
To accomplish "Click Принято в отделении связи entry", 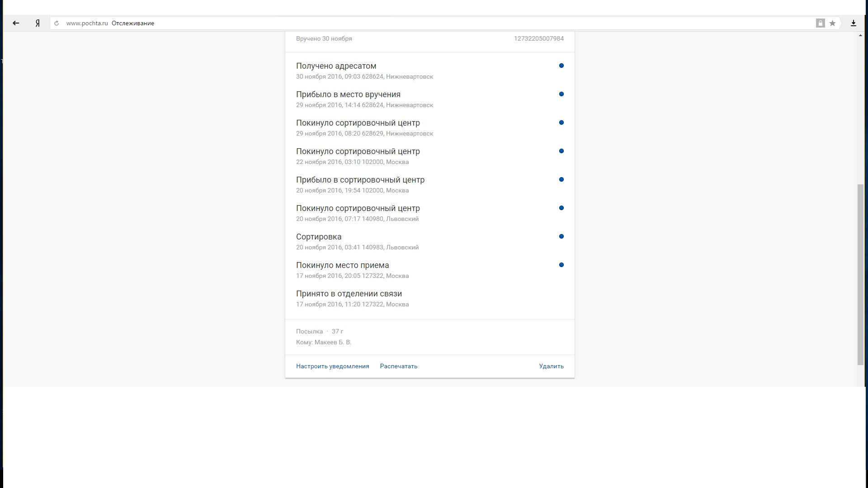I will (349, 294).
